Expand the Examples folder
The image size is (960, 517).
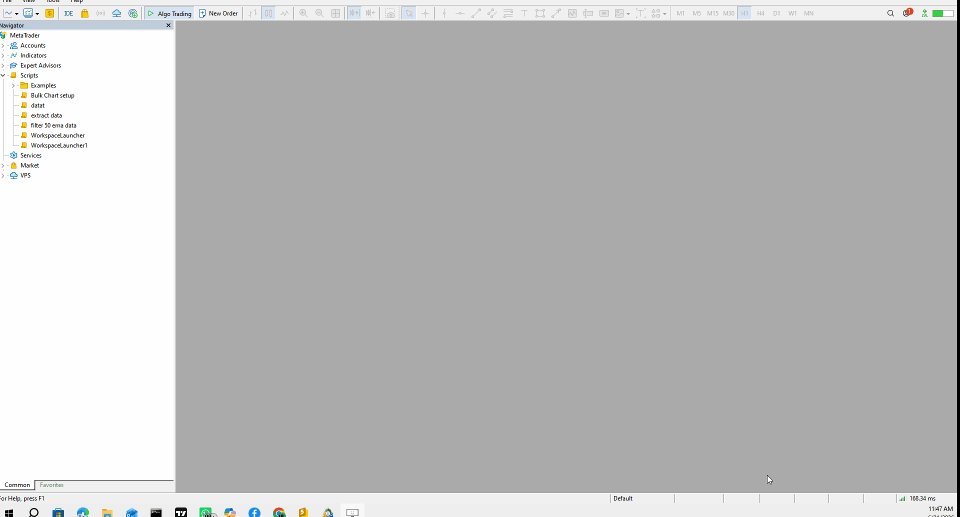click(13, 85)
